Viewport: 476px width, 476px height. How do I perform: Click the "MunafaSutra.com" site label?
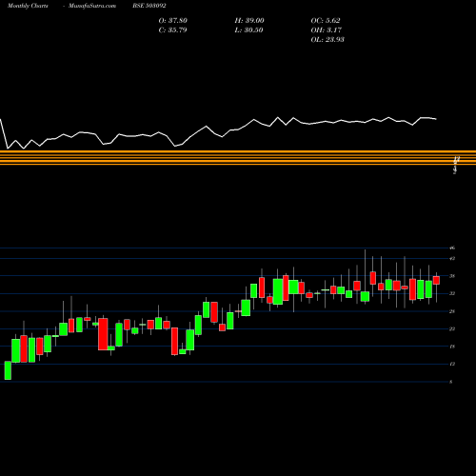pos(92,6)
